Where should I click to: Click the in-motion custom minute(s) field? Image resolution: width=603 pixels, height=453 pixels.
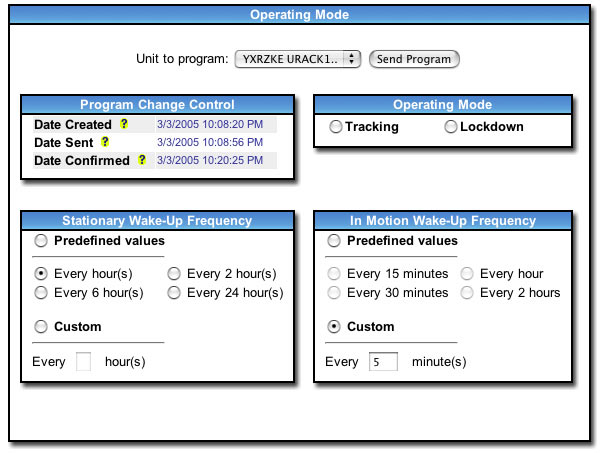pyautogui.click(x=383, y=362)
